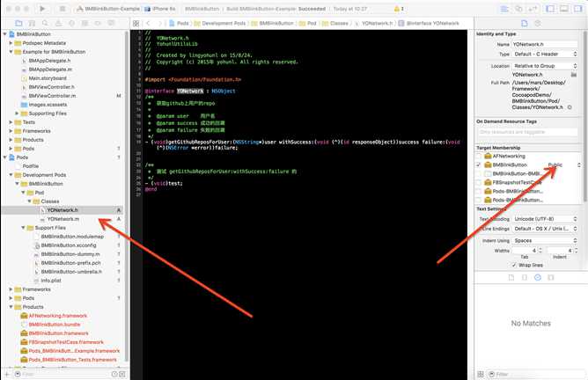Collapse the Development Pods group
The width and height of the screenshot is (588, 380).
point(11,175)
